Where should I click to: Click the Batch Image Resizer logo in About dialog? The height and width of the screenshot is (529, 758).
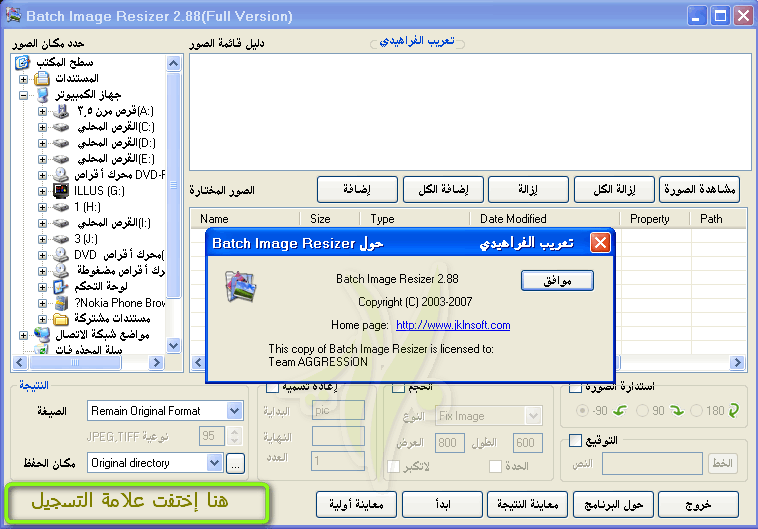[x=240, y=286]
